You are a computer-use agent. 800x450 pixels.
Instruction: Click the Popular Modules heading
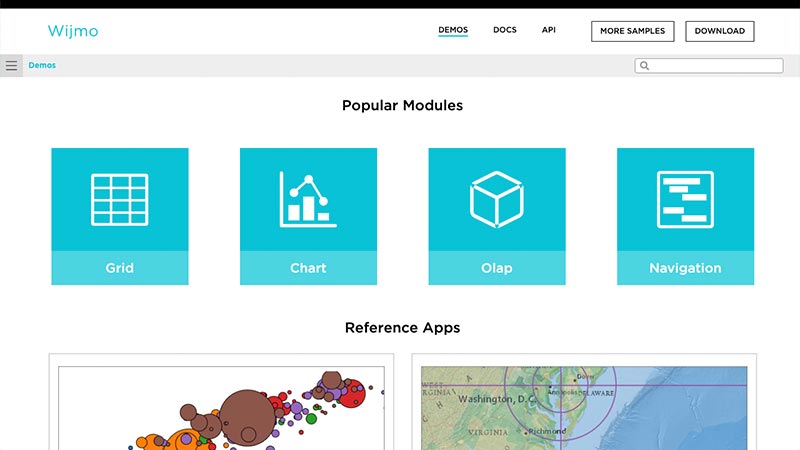403,106
